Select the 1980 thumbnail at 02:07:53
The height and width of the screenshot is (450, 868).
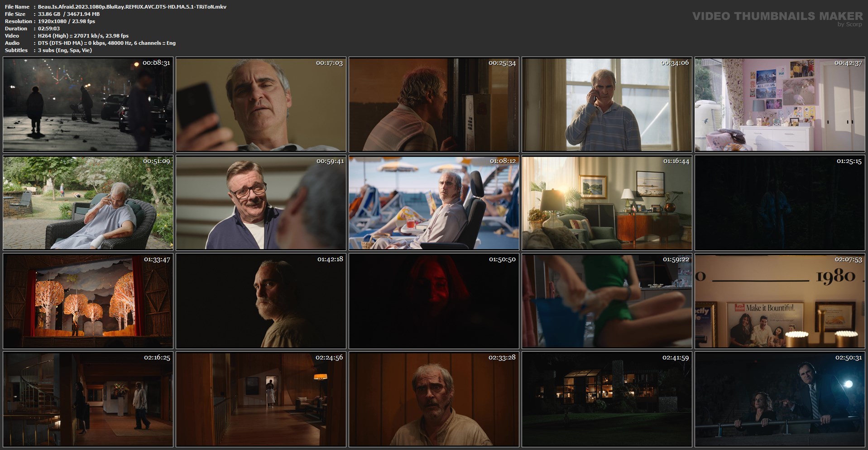click(x=780, y=301)
